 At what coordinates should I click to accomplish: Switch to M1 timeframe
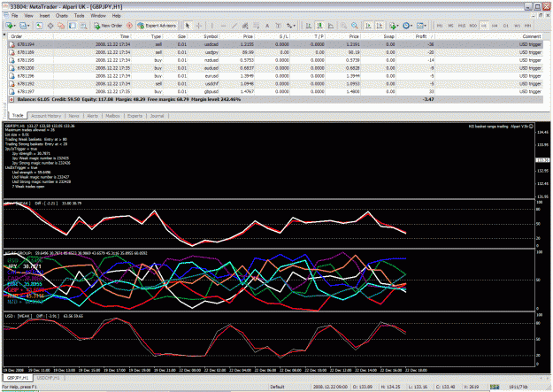[x=440, y=26]
